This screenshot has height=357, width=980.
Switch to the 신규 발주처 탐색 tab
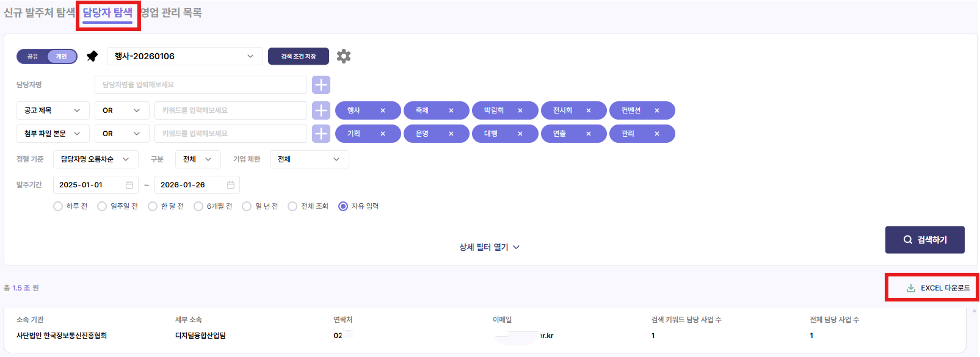point(39,13)
